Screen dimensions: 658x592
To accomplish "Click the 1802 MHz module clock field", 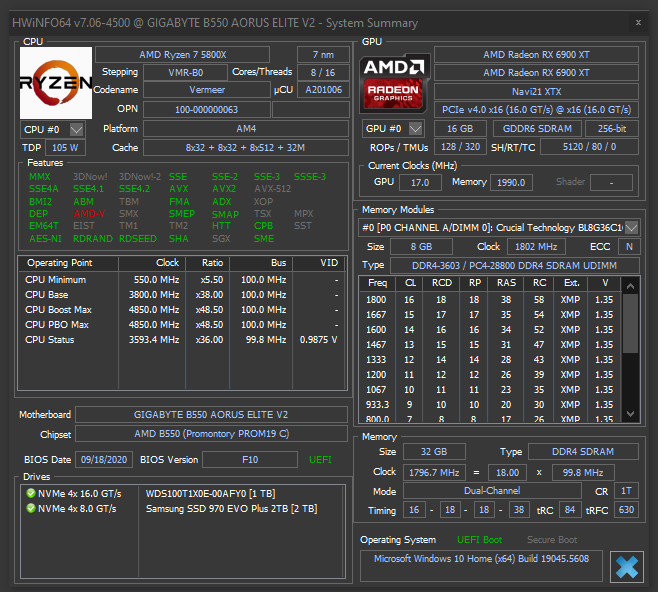I will pos(536,247).
